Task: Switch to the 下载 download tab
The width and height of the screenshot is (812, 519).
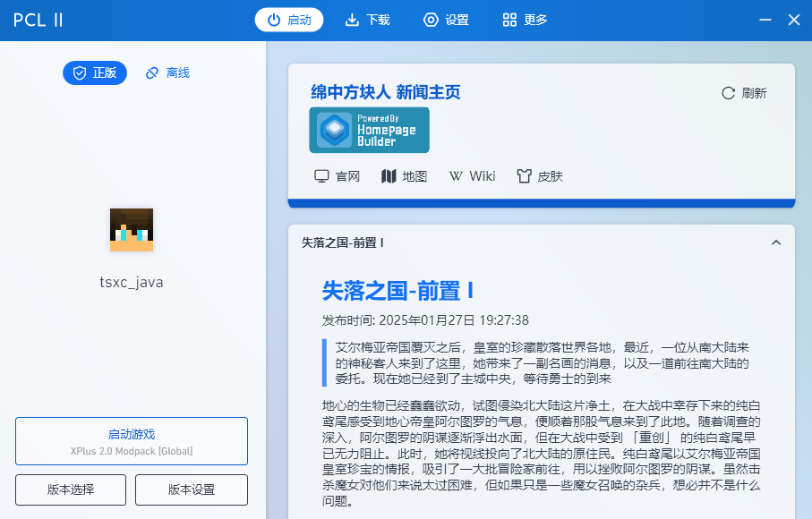Action: coord(368,21)
